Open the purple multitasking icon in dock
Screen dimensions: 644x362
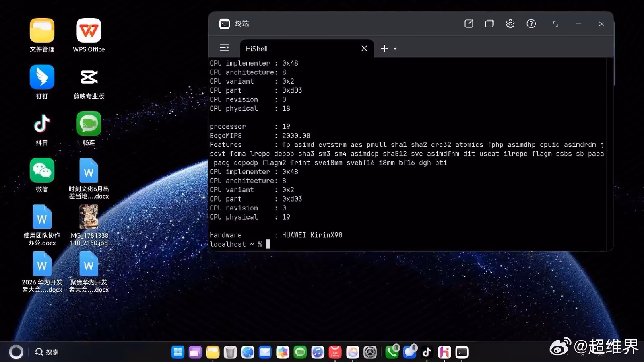pos(195,352)
